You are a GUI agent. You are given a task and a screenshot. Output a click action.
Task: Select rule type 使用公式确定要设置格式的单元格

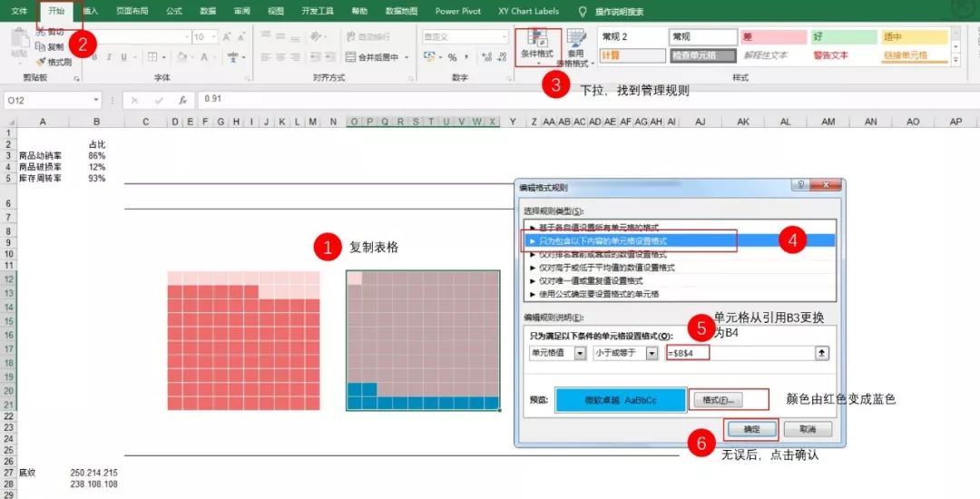(x=599, y=294)
